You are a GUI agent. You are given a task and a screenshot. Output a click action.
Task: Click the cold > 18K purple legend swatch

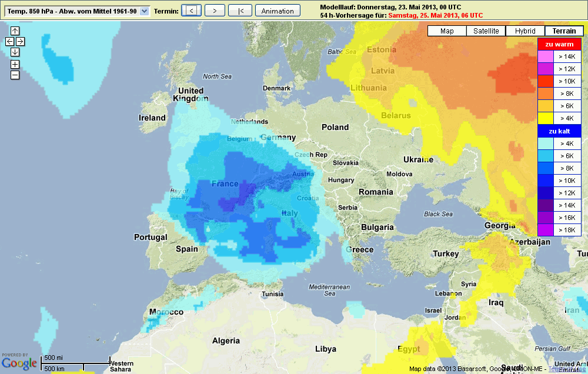[x=545, y=230]
